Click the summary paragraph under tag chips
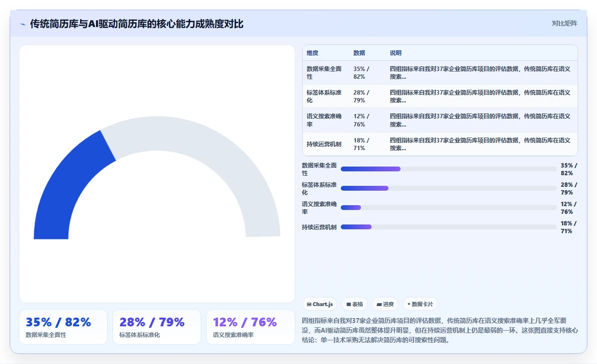Viewport: 597px width, 364px height. pyautogui.click(x=440, y=330)
